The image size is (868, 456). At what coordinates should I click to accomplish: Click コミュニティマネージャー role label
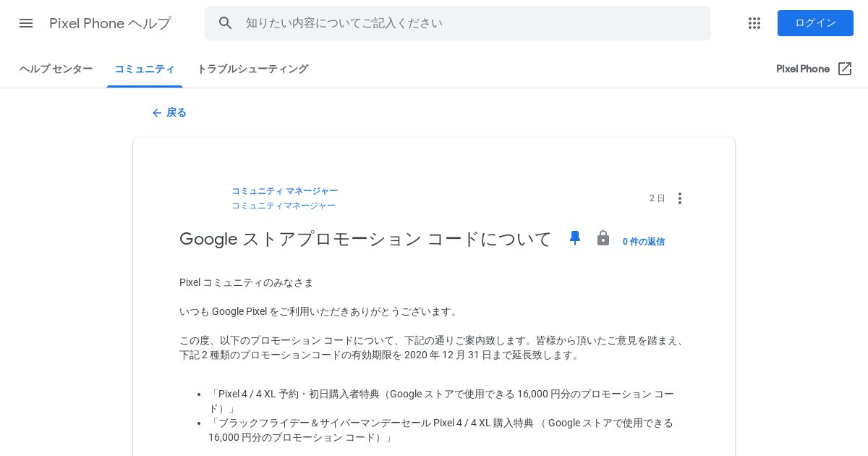coord(284,206)
